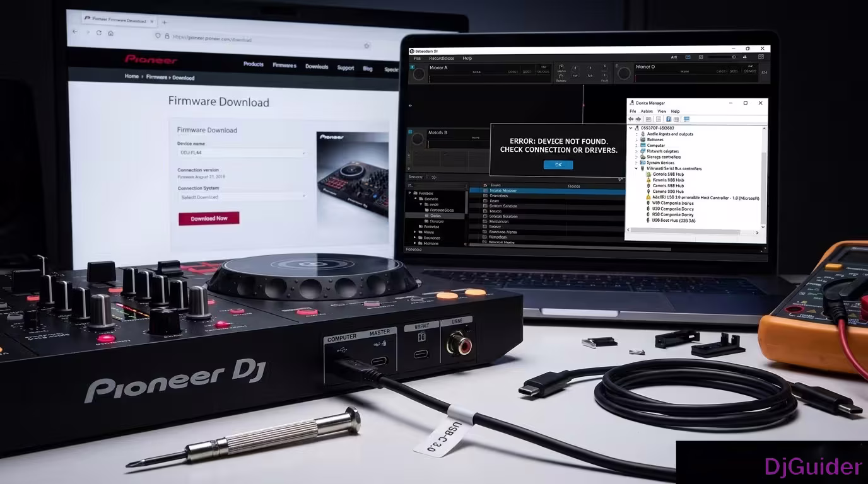The image size is (868, 484).
Task: Click the bookmark star in the address bar
Action: pos(367,46)
